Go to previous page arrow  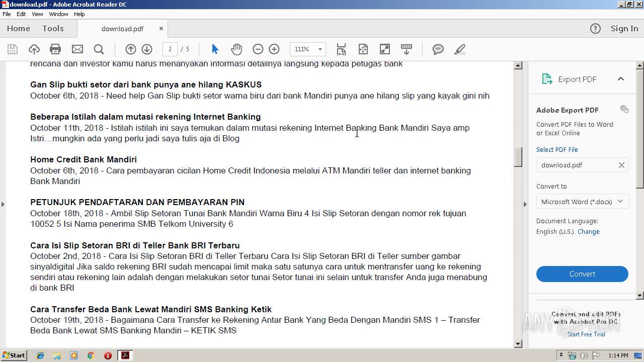131,49
